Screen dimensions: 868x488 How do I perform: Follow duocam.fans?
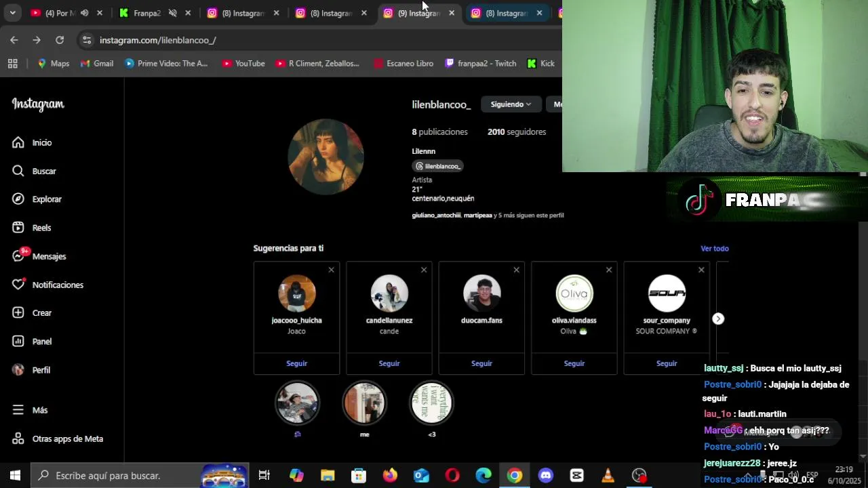[x=481, y=363]
